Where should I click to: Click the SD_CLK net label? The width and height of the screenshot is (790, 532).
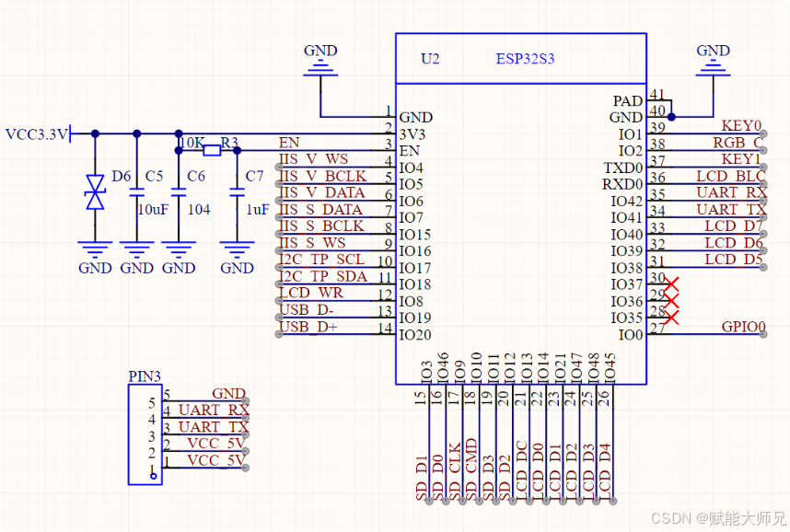pyautogui.click(x=455, y=471)
